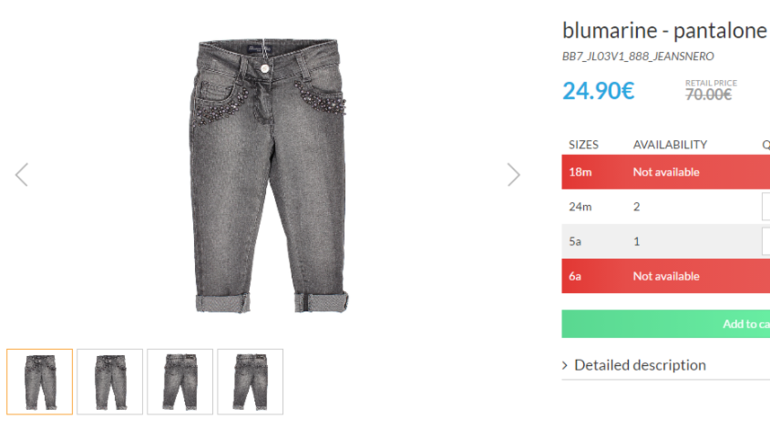
Task: Click the quantity field for size 24m
Action: (766, 207)
